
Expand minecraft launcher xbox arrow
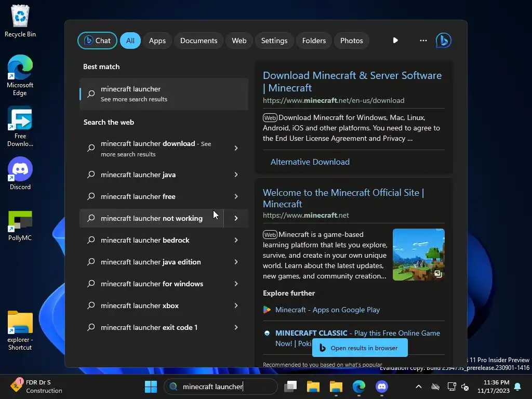(236, 305)
